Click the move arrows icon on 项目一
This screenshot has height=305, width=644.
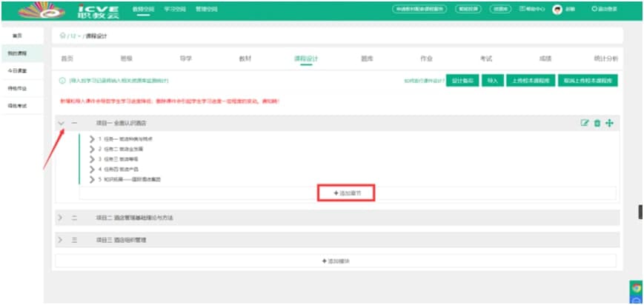point(609,123)
